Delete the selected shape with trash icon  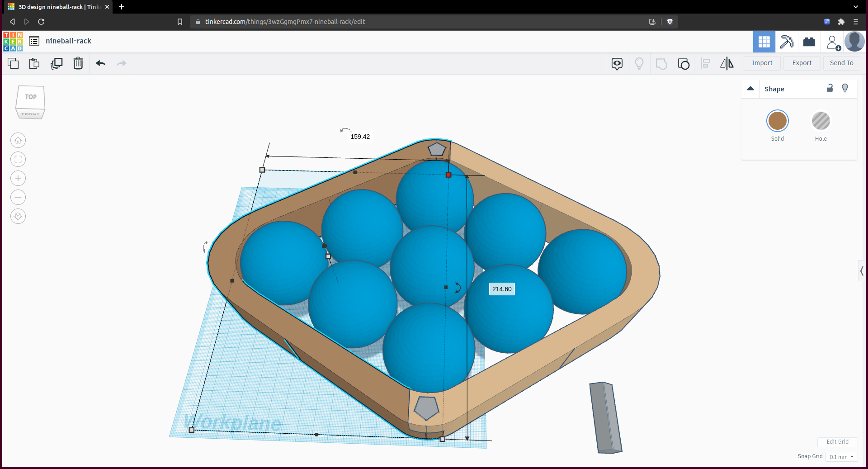pyautogui.click(x=78, y=63)
